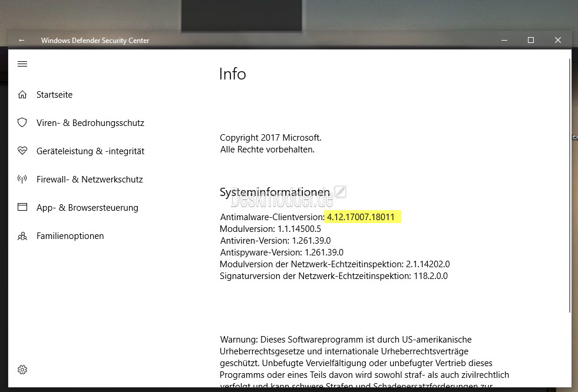Click the Antispyware-Version: 1.261.39.0 line
This screenshot has height=392, width=578.
point(282,253)
